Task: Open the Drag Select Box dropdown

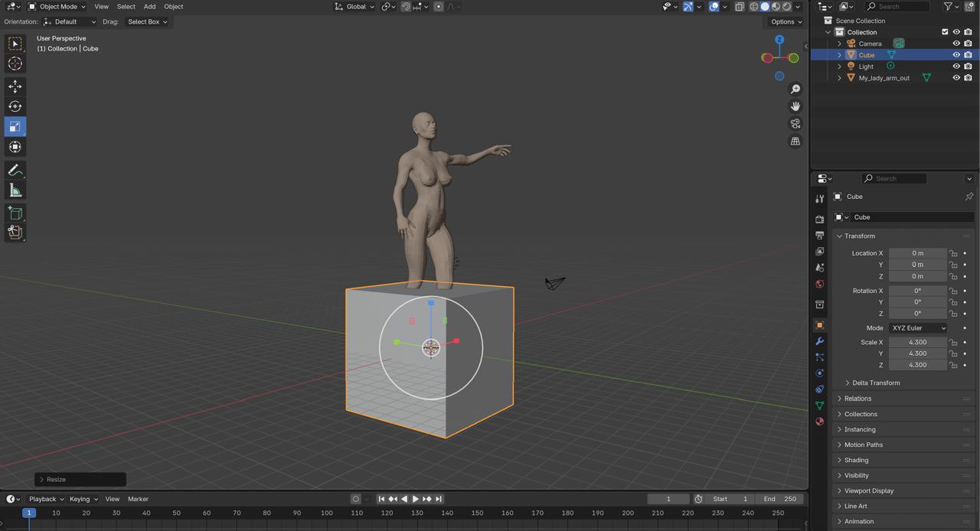Action: pos(147,21)
